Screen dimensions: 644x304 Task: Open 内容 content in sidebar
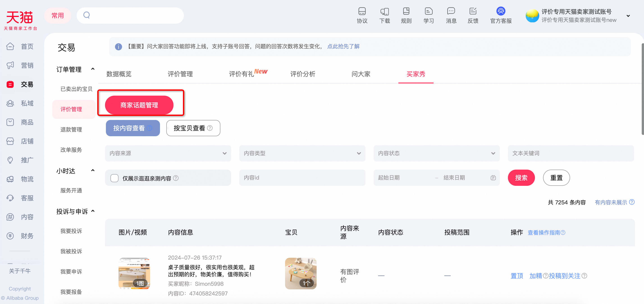point(20,217)
